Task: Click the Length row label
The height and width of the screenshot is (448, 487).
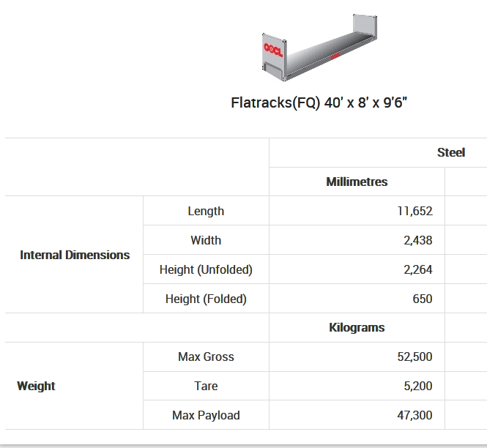Action: [206, 211]
